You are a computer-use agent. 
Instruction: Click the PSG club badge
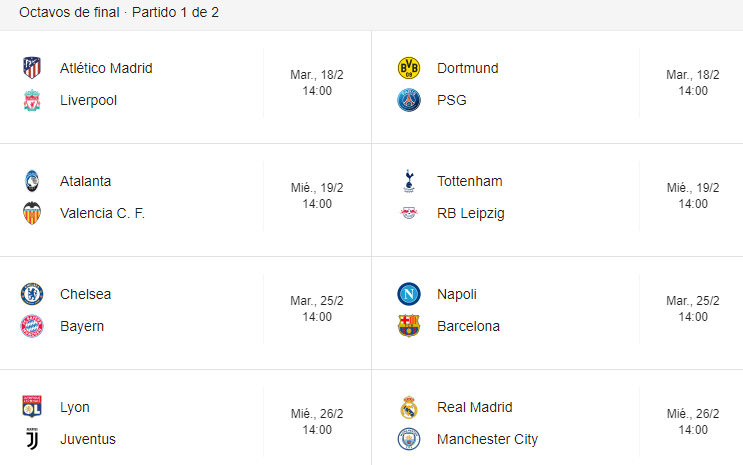click(409, 100)
